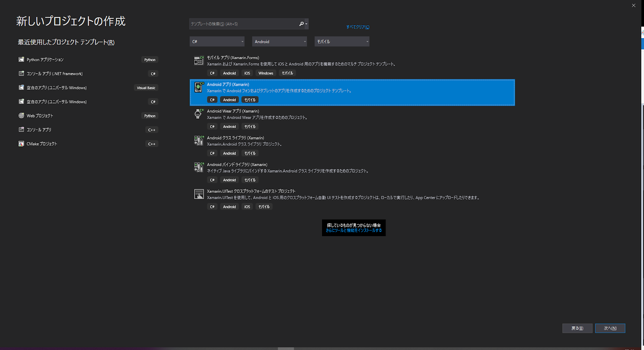The height and width of the screenshot is (350, 644).
Task: Click the bottom horizontal scrollbar thumb
Action: 286,348
